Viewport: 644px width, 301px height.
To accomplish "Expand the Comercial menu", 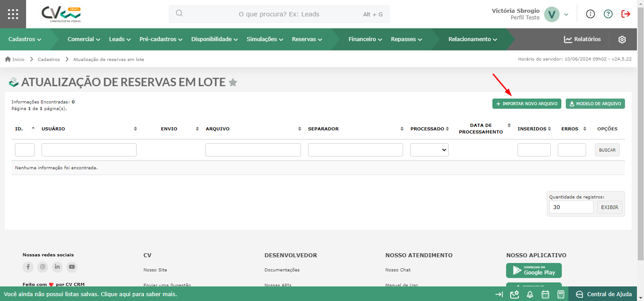I will coord(84,39).
